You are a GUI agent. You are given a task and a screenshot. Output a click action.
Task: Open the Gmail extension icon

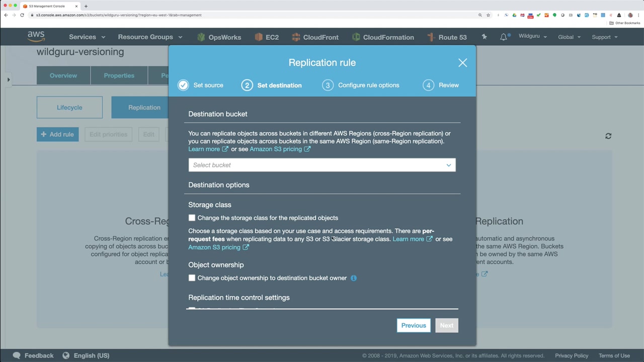coord(522,15)
